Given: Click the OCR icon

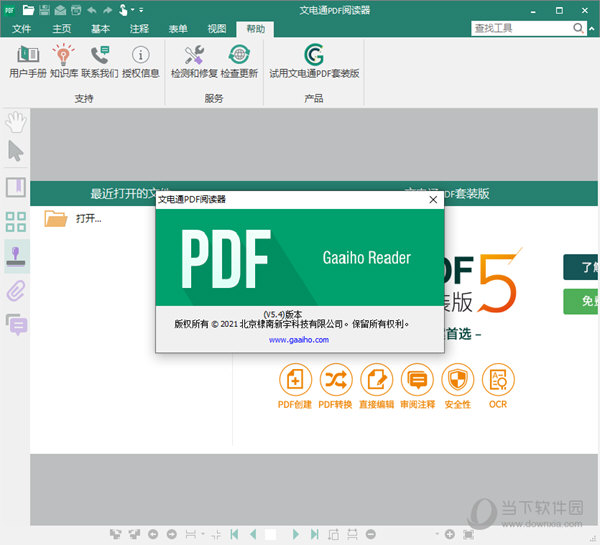Looking at the screenshot, I should [498, 380].
